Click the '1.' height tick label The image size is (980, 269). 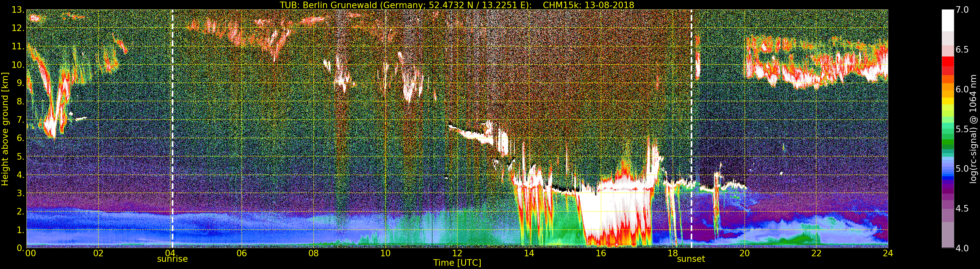coord(20,230)
